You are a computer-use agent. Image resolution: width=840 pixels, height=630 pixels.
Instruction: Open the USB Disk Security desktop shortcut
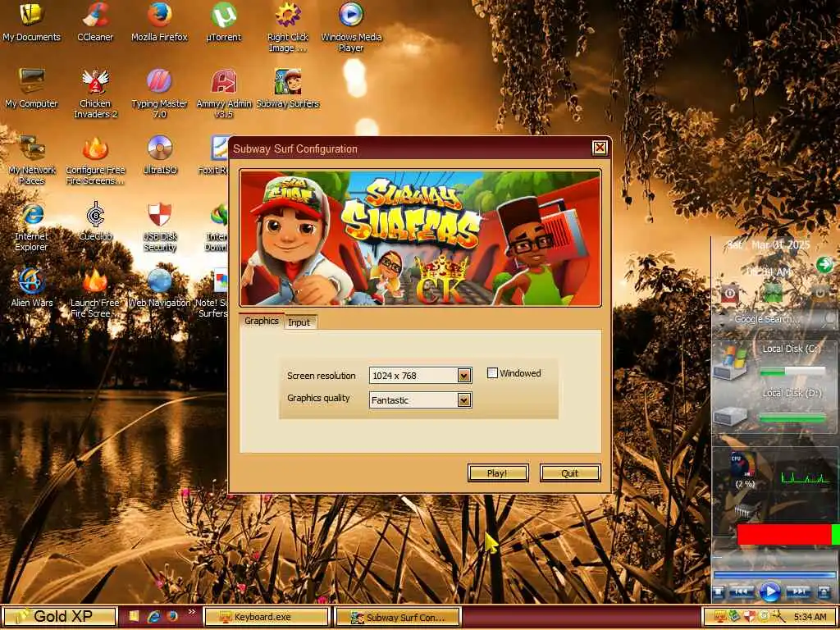coord(160,226)
